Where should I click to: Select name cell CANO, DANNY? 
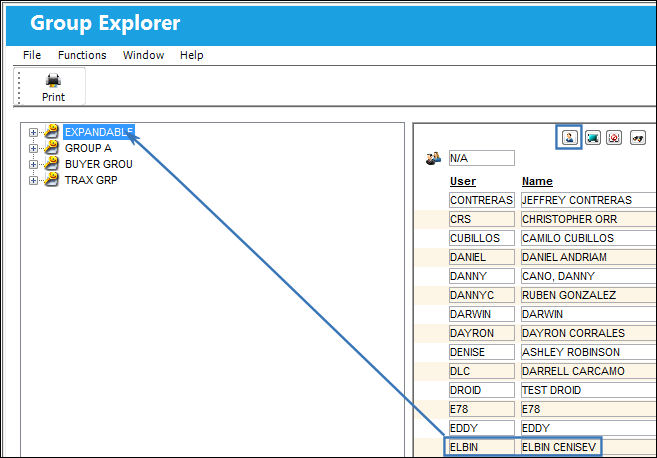tap(589, 276)
